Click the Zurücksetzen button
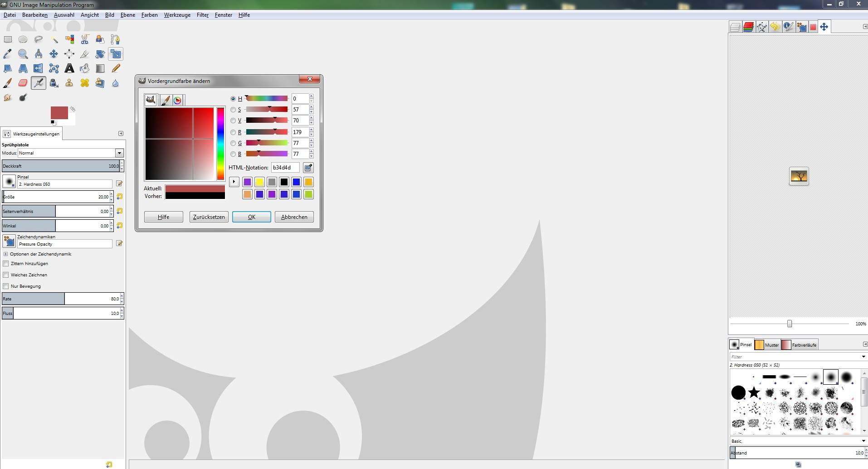The width and height of the screenshot is (868, 469). click(209, 217)
